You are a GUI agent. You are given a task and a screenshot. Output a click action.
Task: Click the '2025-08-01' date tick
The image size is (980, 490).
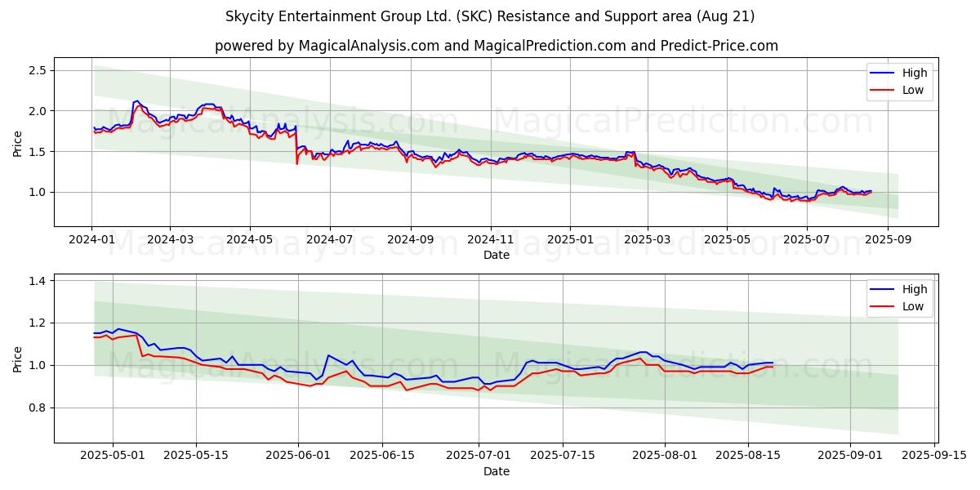pyautogui.click(x=665, y=457)
